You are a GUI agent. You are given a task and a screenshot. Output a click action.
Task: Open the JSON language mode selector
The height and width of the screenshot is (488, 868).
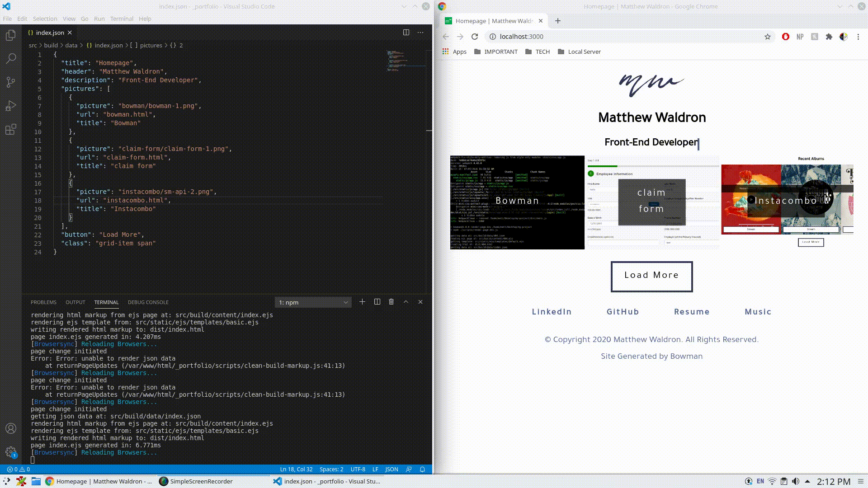pyautogui.click(x=392, y=469)
